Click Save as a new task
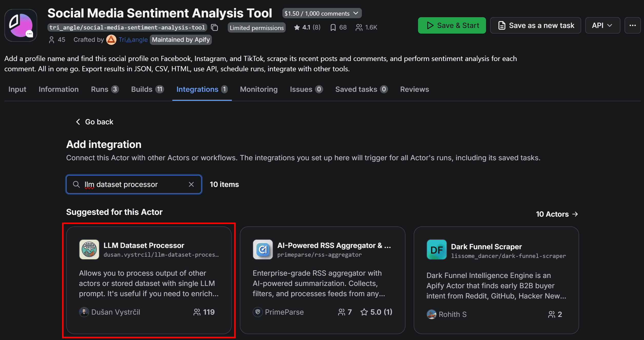 click(x=536, y=25)
